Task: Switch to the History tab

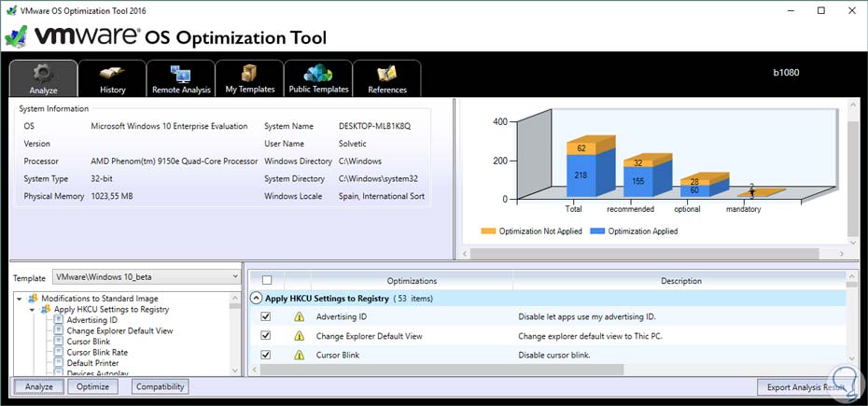Action: (112, 78)
